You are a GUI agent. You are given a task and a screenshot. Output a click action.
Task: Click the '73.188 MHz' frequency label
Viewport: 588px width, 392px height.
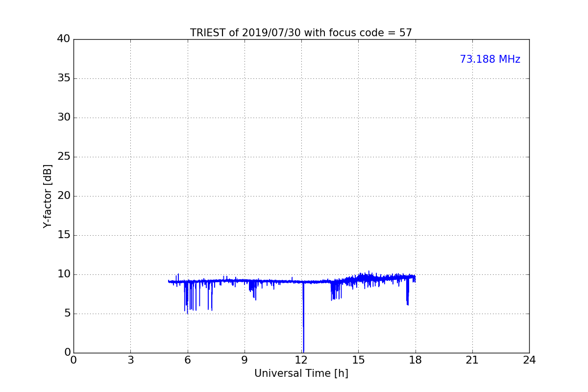coord(490,59)
